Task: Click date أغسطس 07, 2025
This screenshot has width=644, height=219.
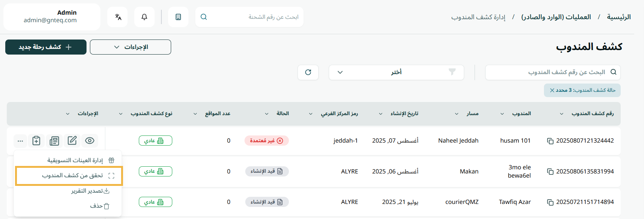Action: click(x=395, y=141)
